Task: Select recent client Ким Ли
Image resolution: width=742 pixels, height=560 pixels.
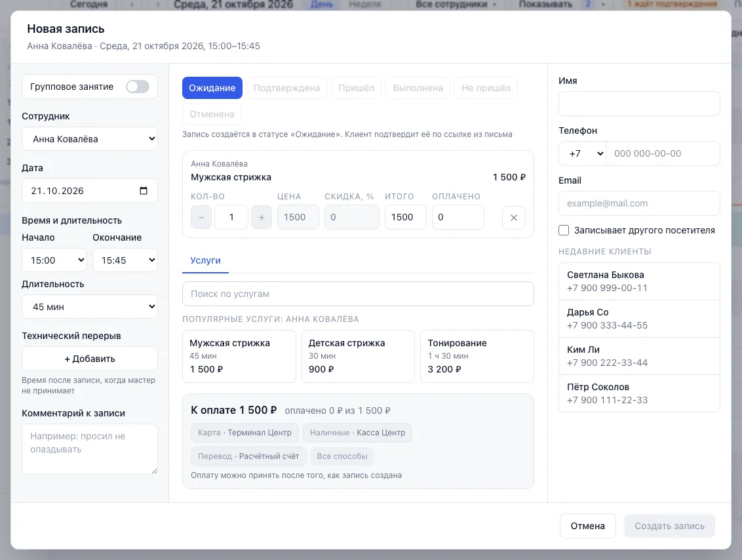Action: click(639, 357)
